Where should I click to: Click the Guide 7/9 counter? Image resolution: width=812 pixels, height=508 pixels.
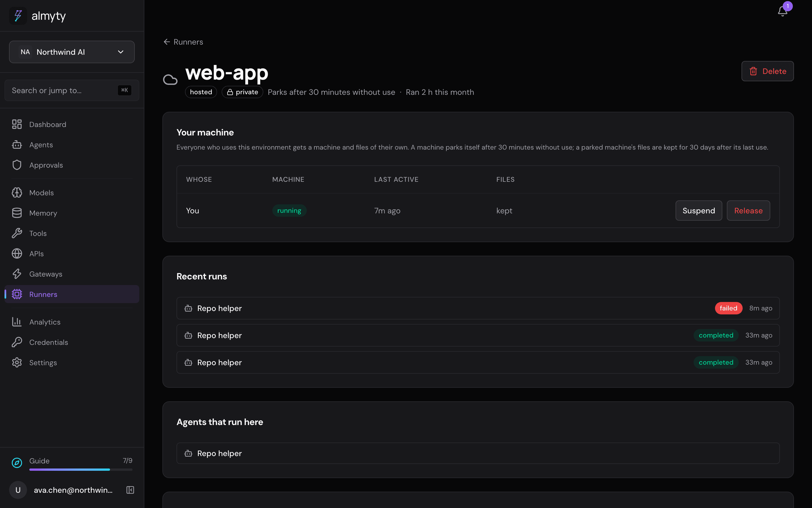coord(127,460)
